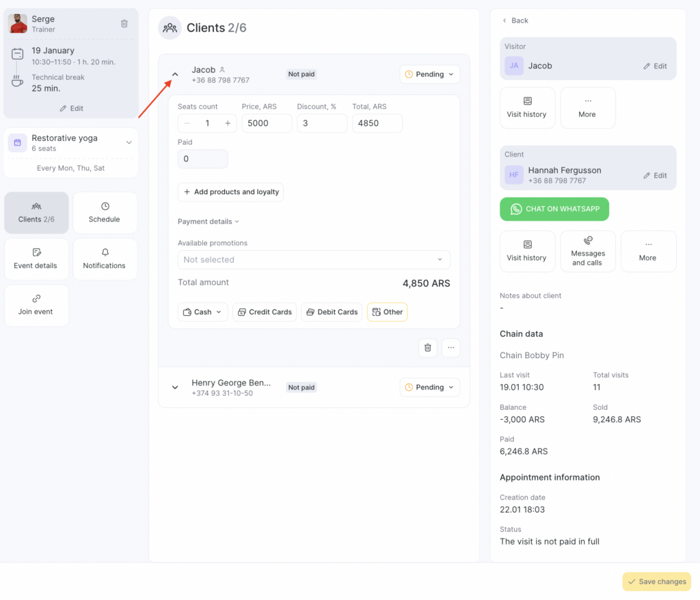Viewport: 700px width, 600px height.
Task: Open Notifications tab
Action: (105, 259)
